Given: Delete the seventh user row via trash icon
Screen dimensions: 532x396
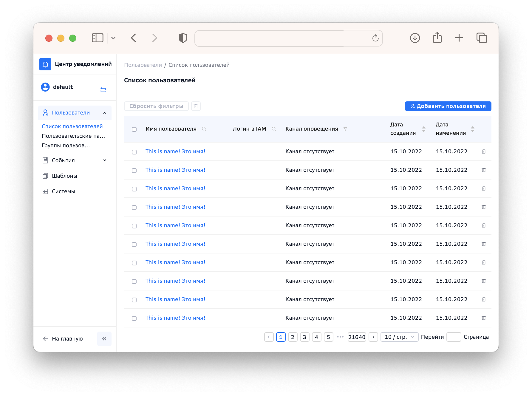Looking at the screenshot, I should pyautogui.click(x=484, y=262).
